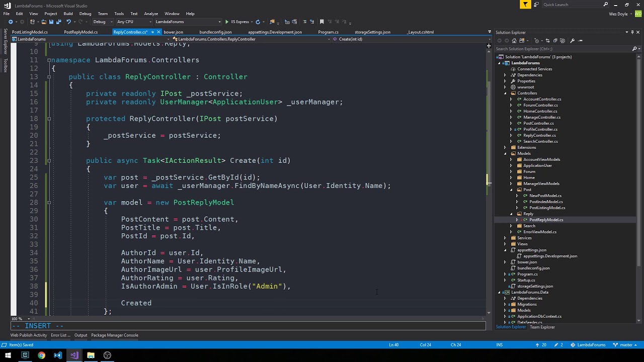Switch to the Team Explorer tab
644x362 pixels.
click(542, 327)
